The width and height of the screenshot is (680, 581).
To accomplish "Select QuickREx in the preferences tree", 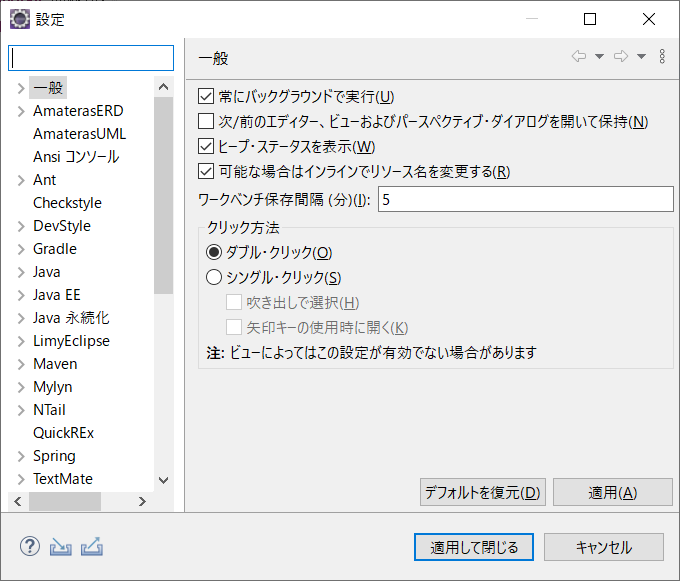I will click(x=63, y=433).
